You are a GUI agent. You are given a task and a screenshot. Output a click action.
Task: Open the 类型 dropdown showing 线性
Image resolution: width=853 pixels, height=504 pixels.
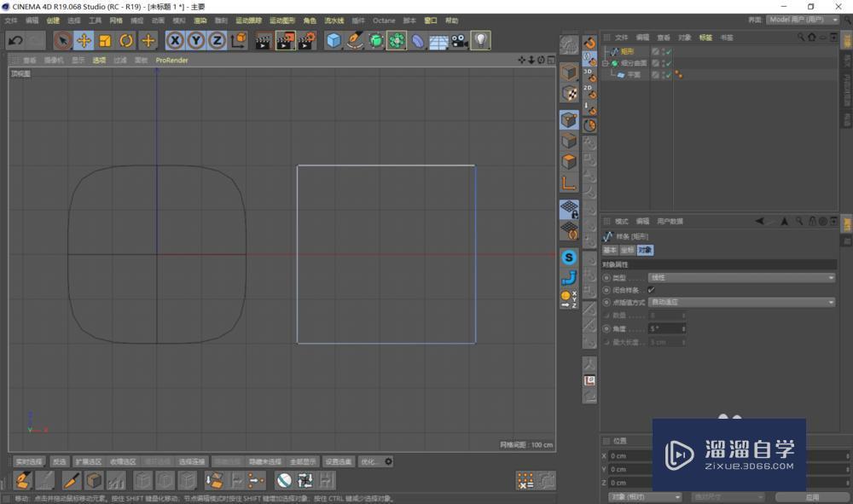pos(740,278)
